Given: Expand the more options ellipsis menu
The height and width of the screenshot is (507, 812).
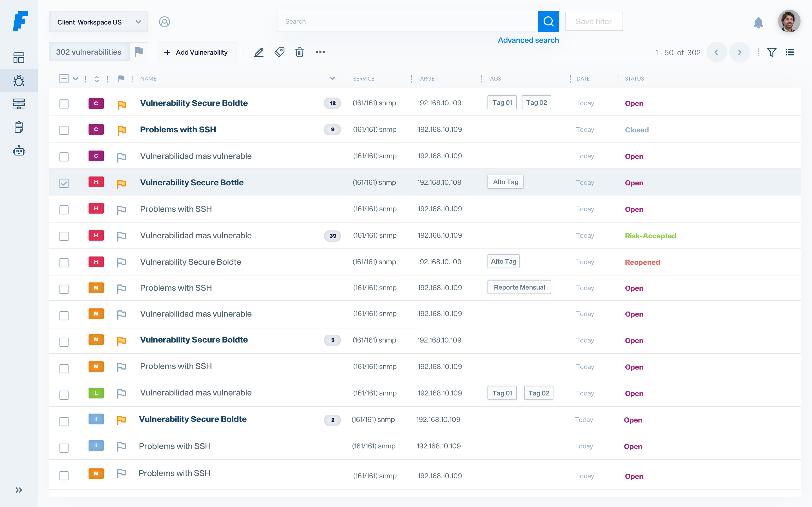Looking at the screenshot, I should [x=320, y=52].
